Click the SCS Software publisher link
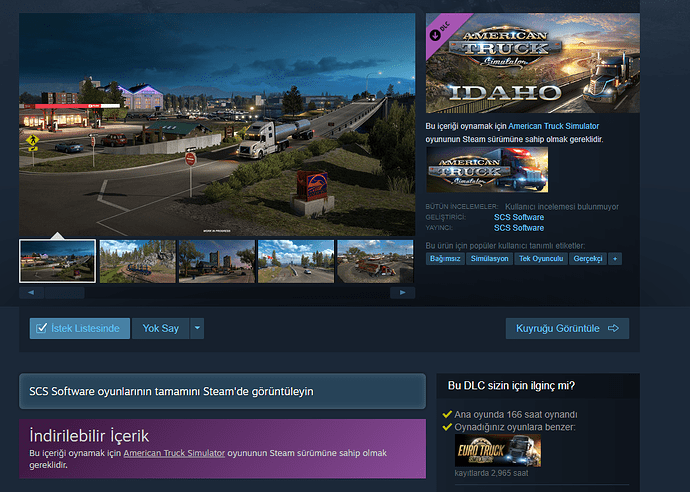 (519, 228)
